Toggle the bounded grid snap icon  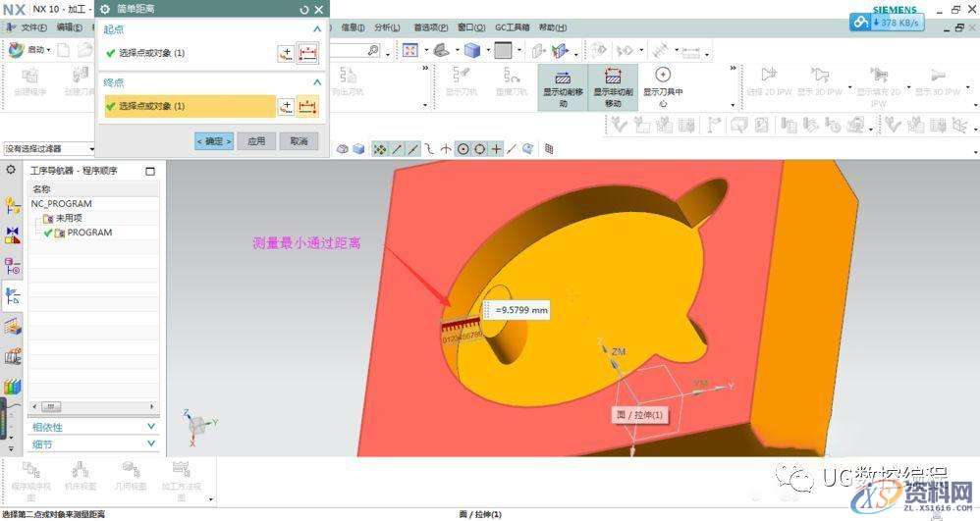[549, 149]
